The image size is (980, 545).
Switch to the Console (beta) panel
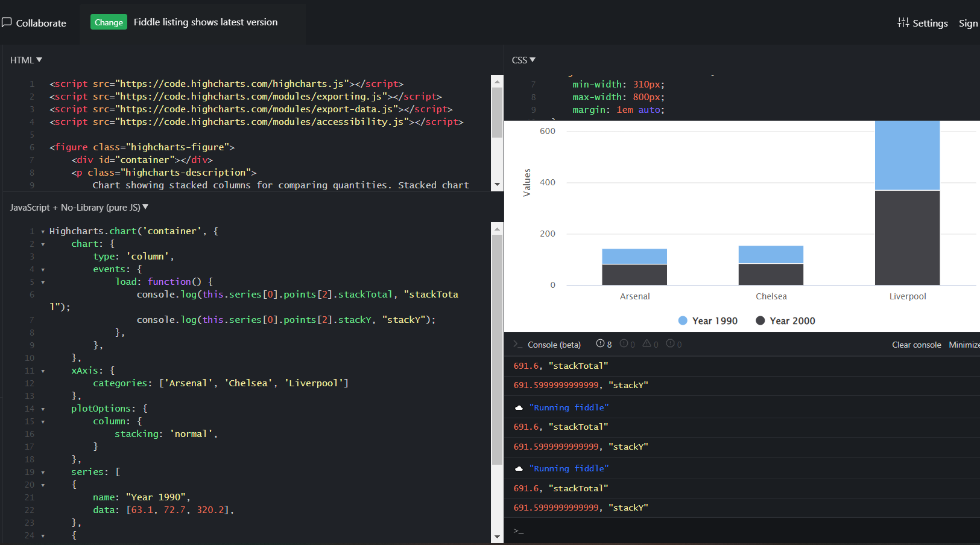553,344
